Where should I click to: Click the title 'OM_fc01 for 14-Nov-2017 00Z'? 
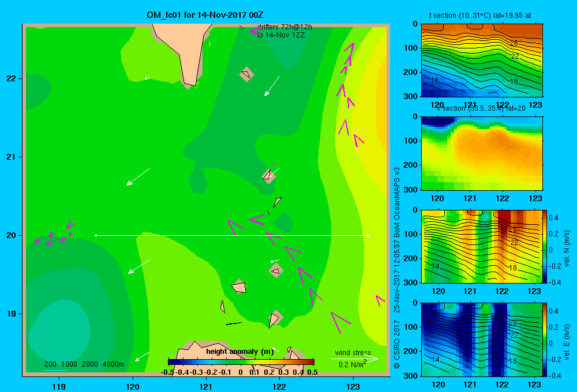tap(205, 15)
